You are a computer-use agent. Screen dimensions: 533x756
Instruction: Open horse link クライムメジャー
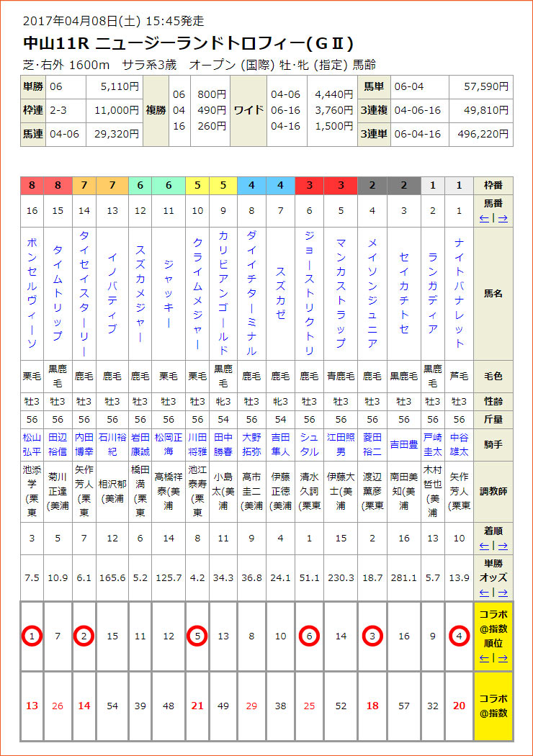[x=197, y=294]
